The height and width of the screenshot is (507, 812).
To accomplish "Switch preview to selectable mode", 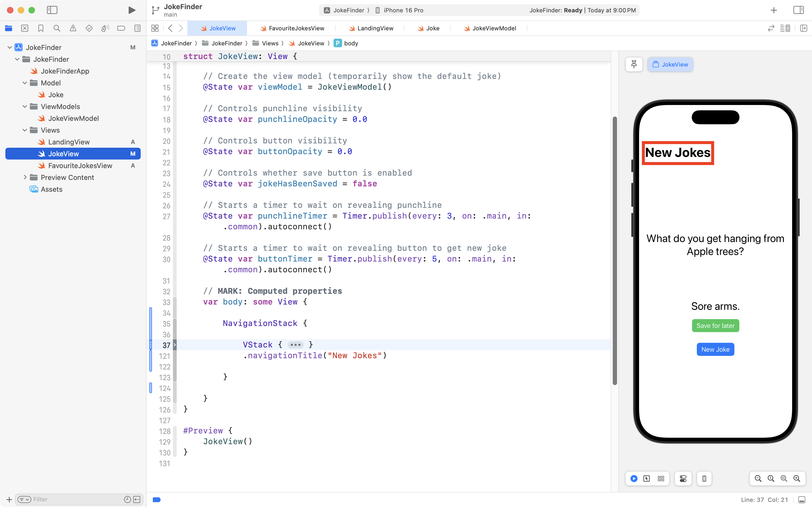I will click(x=646, y=479).
